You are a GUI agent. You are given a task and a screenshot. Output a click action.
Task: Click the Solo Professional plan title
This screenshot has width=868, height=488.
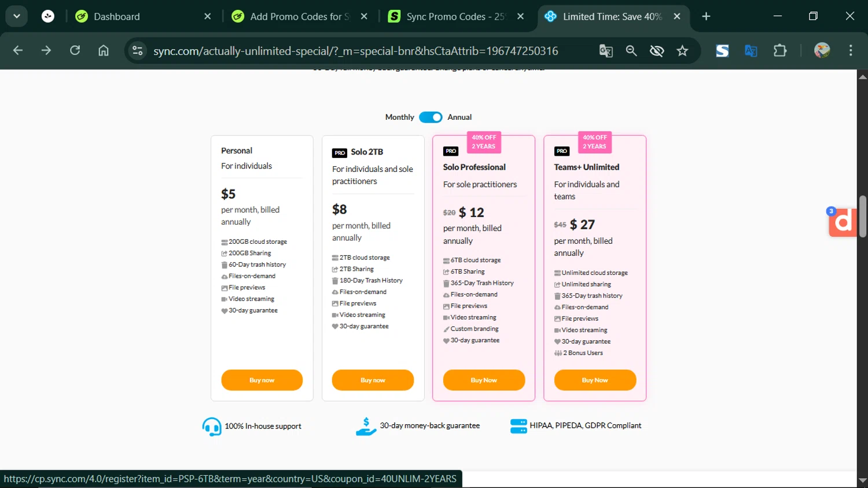click(475, 167)
